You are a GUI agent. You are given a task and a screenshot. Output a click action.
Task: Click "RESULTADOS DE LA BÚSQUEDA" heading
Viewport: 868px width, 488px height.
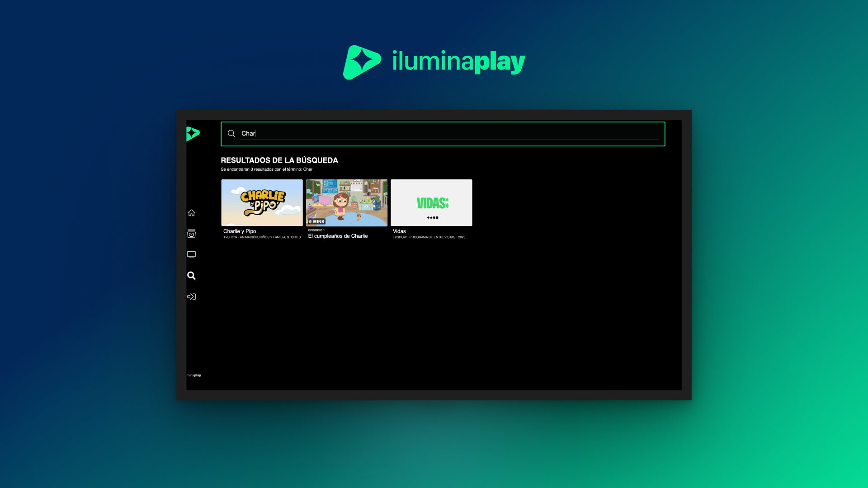pos(279,160)
